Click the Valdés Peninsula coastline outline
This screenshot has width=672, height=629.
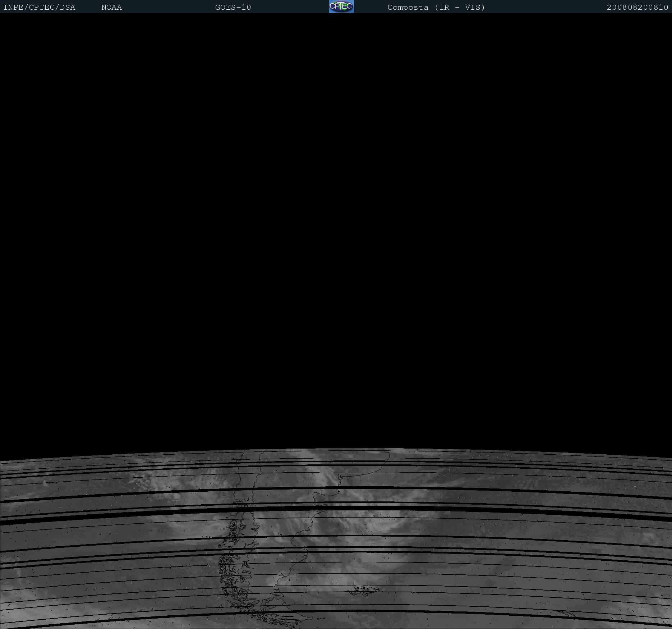point(318,498)
